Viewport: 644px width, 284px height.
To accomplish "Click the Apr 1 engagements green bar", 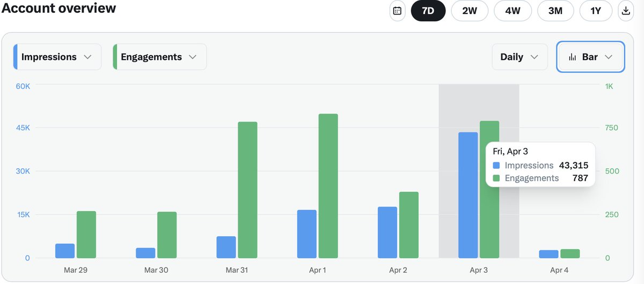I will [328, 186].
